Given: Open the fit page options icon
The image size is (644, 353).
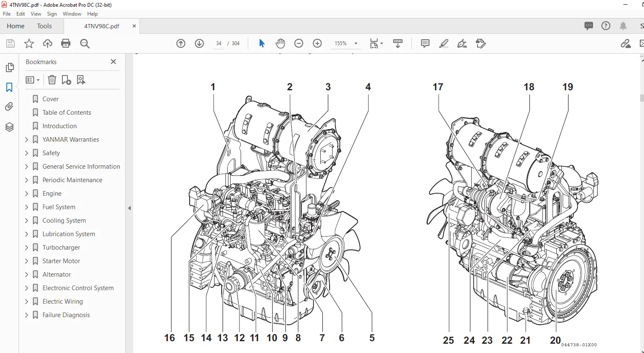Looking at the screenshot, I should click(376, 43).
